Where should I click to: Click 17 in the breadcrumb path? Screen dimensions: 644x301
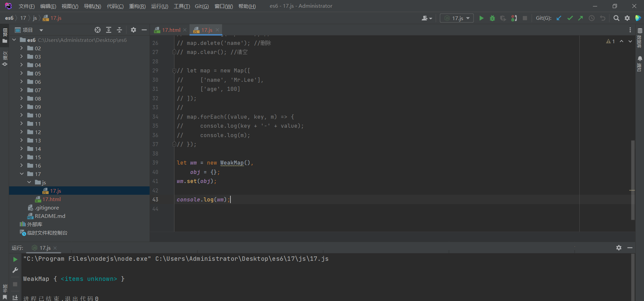point(23,18)
